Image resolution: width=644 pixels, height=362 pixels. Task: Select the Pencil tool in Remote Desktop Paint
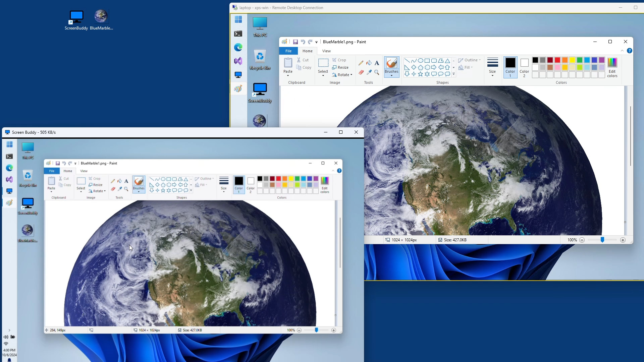[x=361, y=63]
